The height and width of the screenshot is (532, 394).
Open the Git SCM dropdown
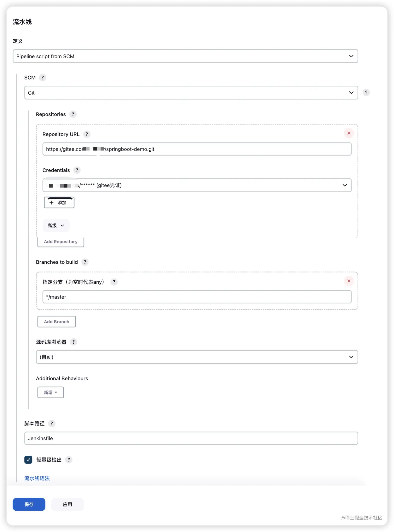191,93
